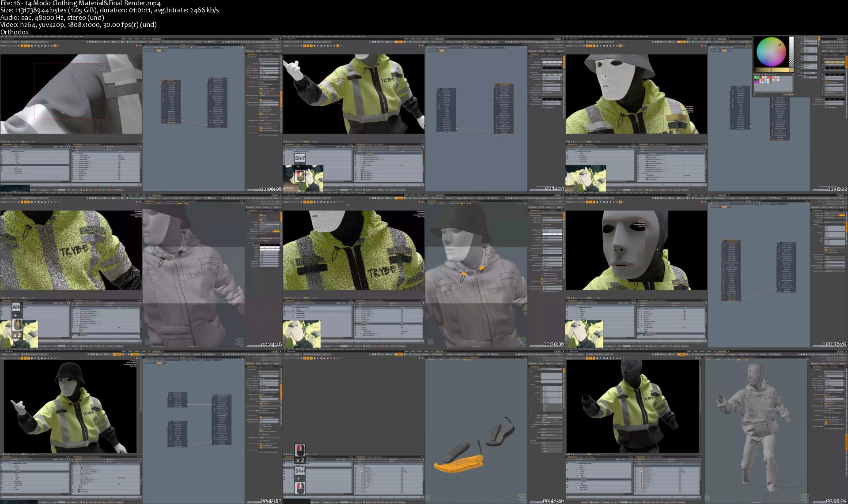Image resolution: width=848 pixels, height=504 pixels.
Task: Open the frame stamped 00:24:28
Action: pos(141,271)
